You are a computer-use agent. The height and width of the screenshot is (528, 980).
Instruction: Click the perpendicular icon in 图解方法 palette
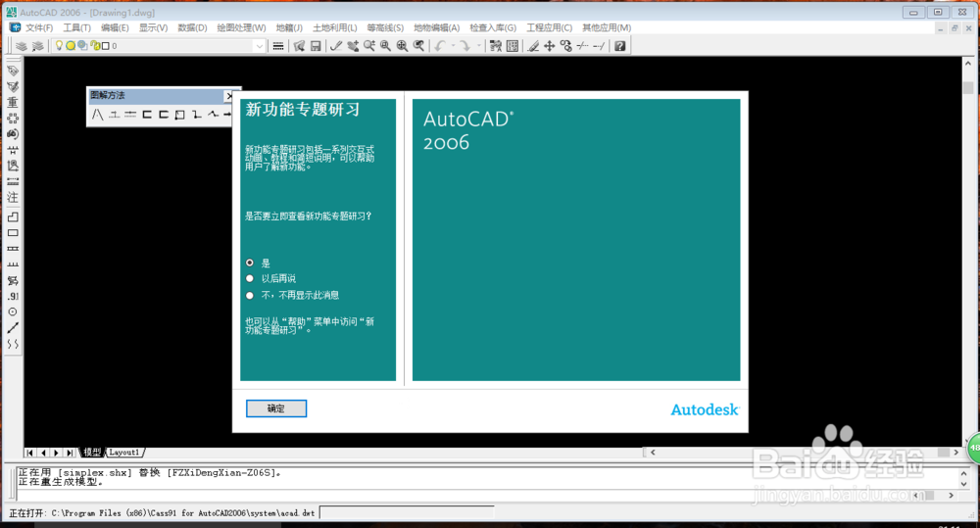114,115
